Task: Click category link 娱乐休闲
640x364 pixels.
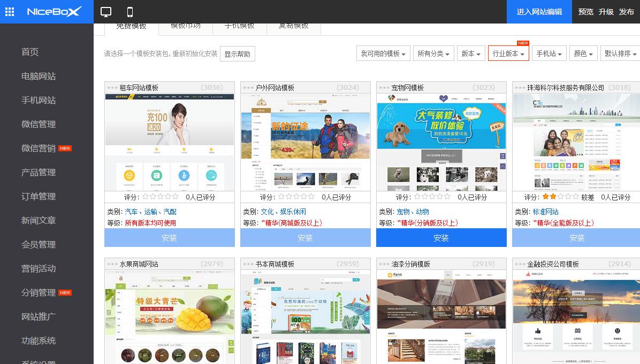Action: click(293, 212)
